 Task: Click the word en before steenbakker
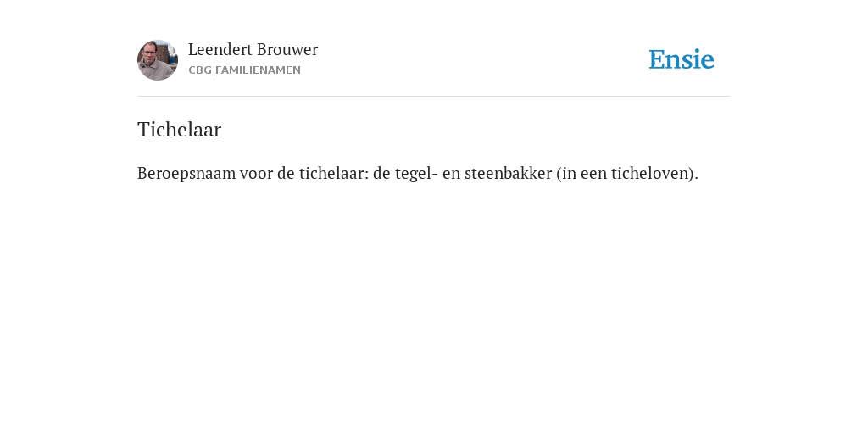451,173
